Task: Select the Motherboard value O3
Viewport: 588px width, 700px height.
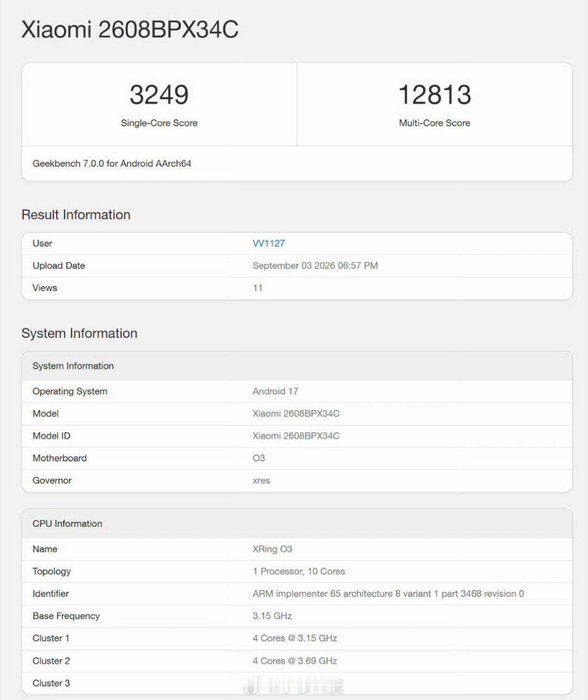Action: [259, 458]
